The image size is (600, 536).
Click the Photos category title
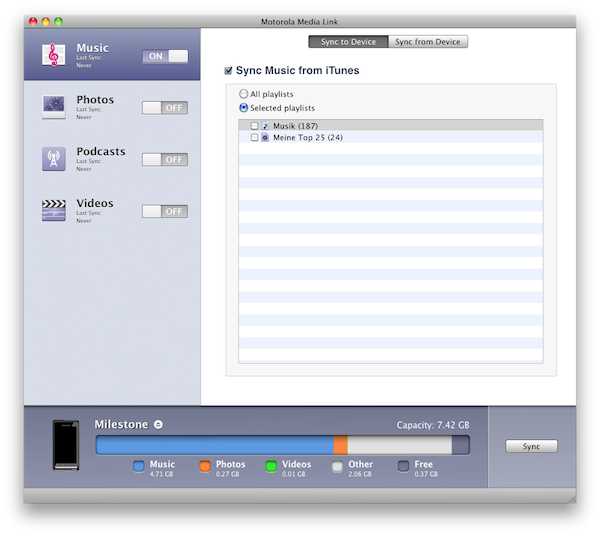coord(95,99)
